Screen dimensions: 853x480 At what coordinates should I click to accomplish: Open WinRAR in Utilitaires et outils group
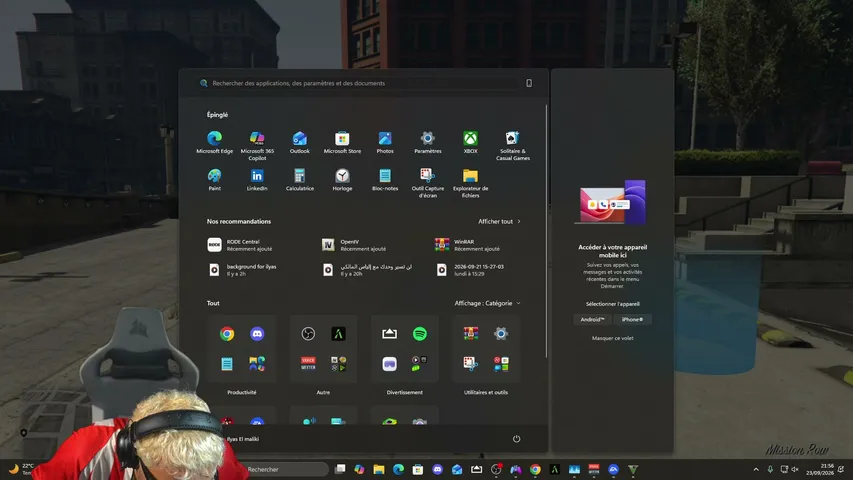click(x=471, y=334)
